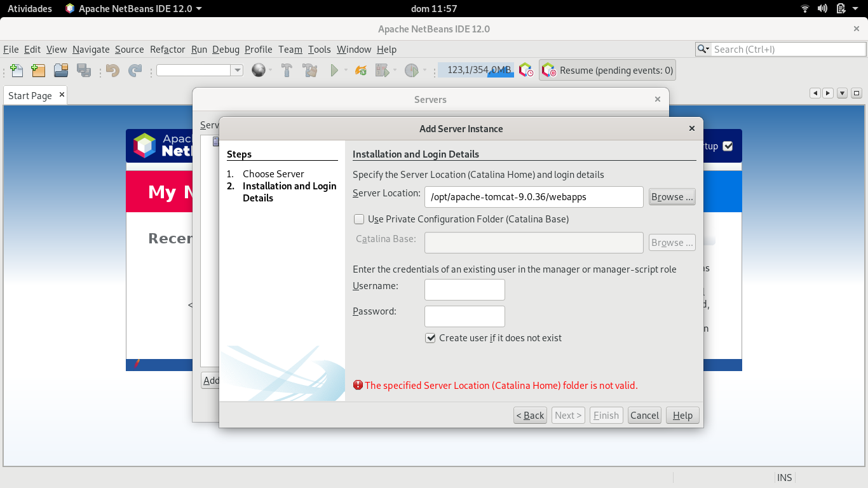Open the Edit menu

[x=32, y=50]
